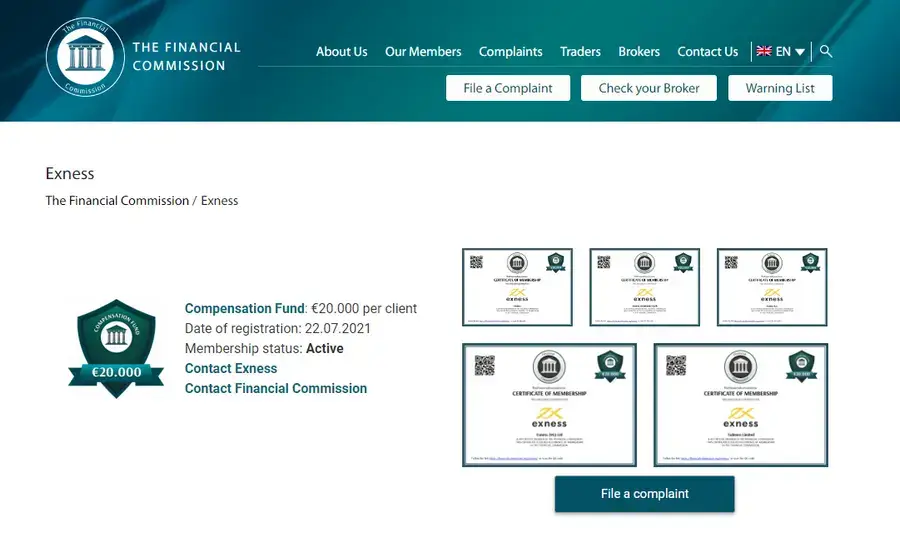Viewport: 900px width, 543px height.
Task: Open the Complaints menu
Action: pos(510,52)
